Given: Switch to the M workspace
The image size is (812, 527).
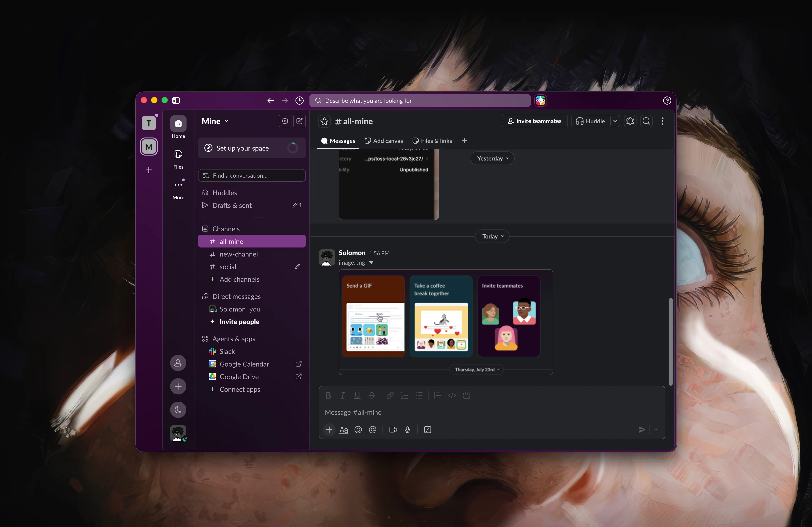Looking at the screenshot, I should click(149, 147).
